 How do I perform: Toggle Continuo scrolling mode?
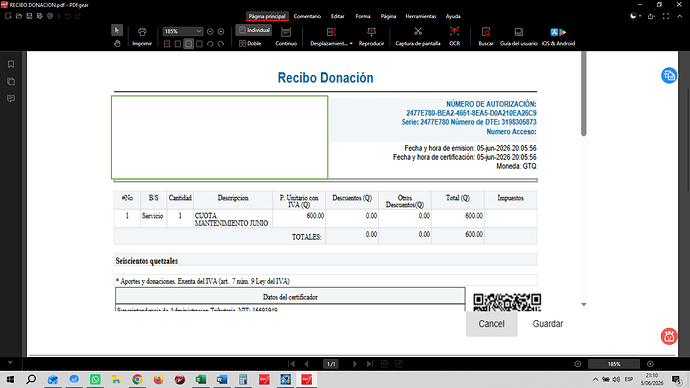click(286, 36)
